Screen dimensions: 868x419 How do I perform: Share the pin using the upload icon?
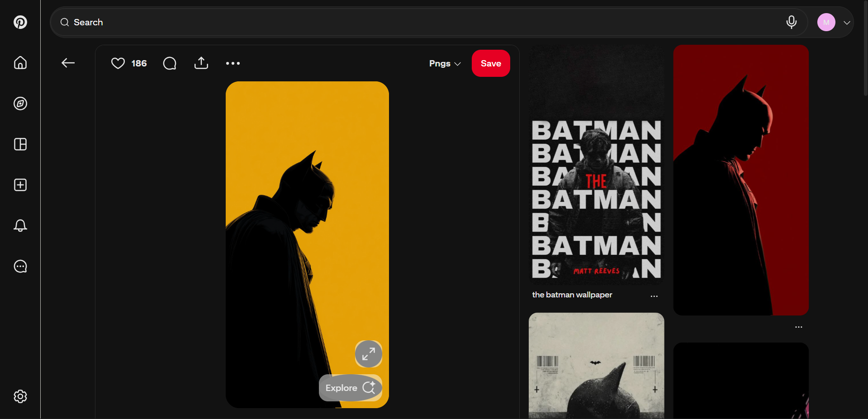coord(201,63)
